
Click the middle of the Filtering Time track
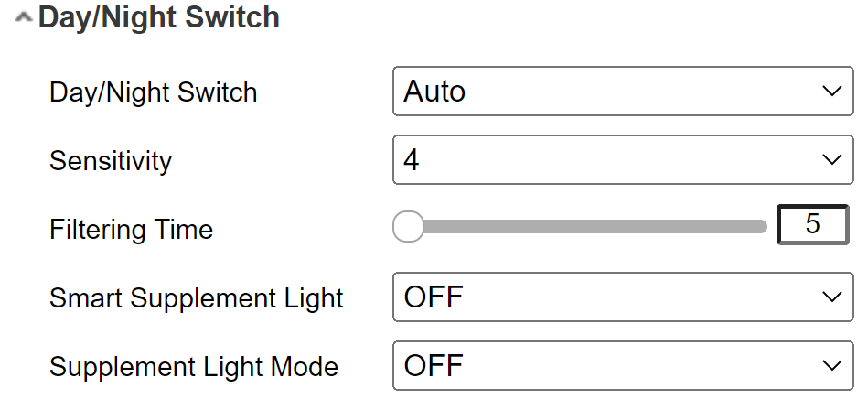click(x=585, y=227)
